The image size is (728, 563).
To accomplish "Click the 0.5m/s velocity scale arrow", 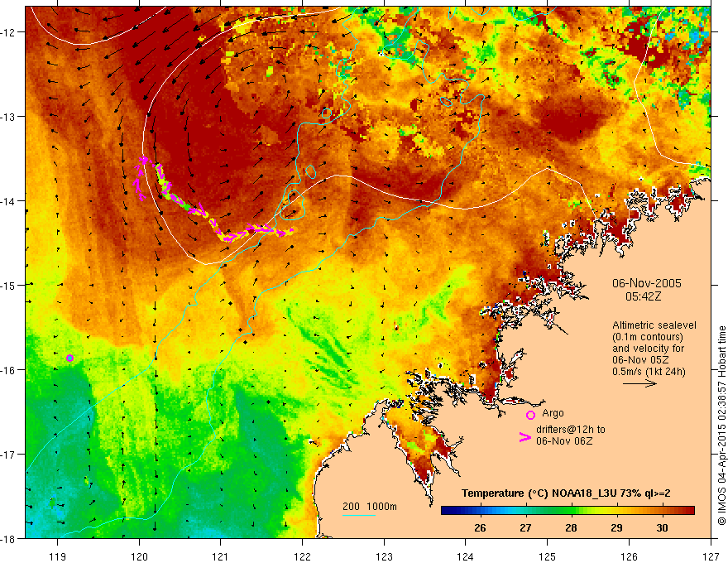I will pos(639,383).
